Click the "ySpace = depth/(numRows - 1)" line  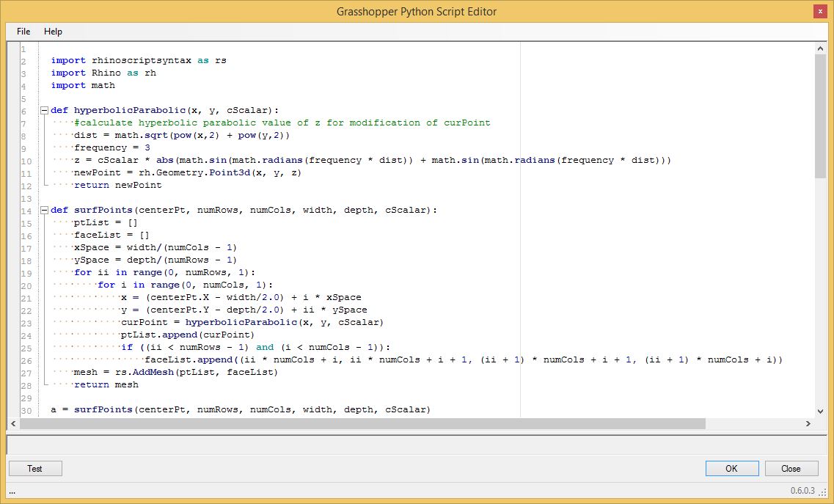click(156, 260)
